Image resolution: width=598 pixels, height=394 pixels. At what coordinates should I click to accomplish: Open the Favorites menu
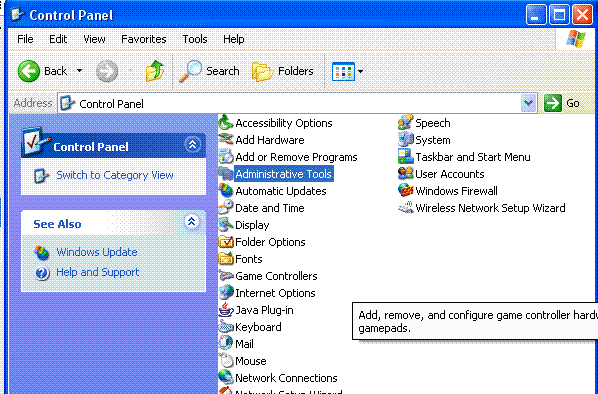tap(144, 39)
